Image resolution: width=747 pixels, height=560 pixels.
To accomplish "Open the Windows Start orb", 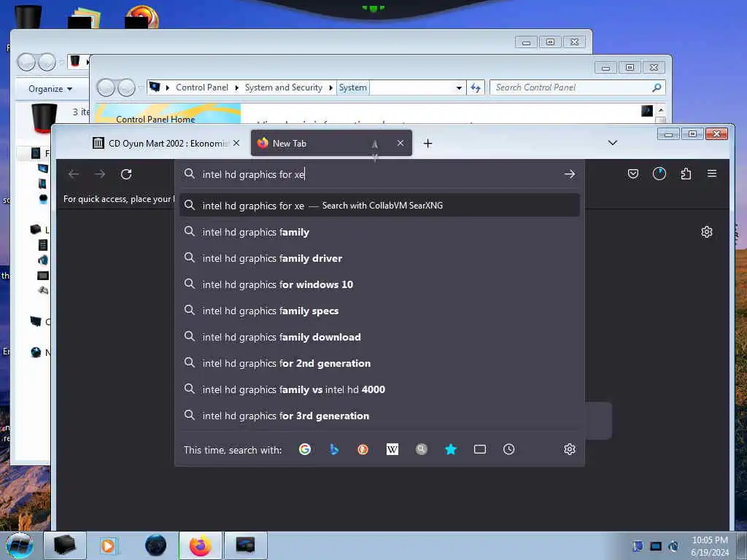I will coord(19,545).
